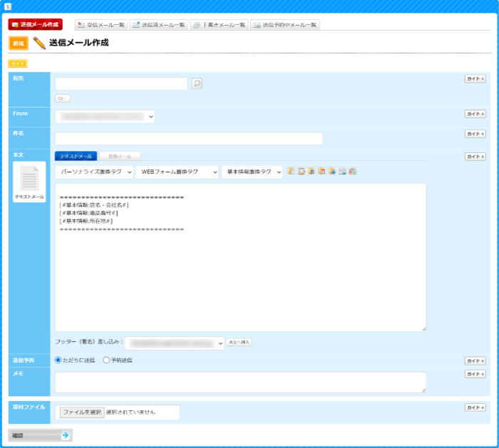Click the ガイド button in the 宛先 row
The height and width of the screenshot is (448, 499).
pyautogui.click(x=475, y=78)
